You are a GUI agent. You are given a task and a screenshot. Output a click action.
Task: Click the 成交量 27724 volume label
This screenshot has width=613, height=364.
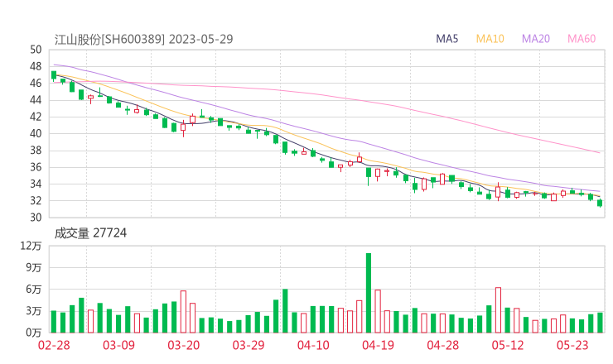click(x=90, y=233)
